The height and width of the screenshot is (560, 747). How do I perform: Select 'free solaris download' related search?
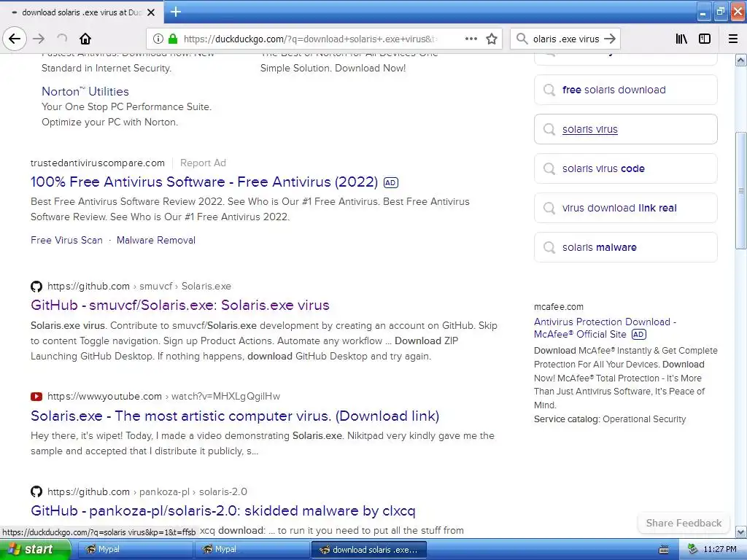point(625,90)
